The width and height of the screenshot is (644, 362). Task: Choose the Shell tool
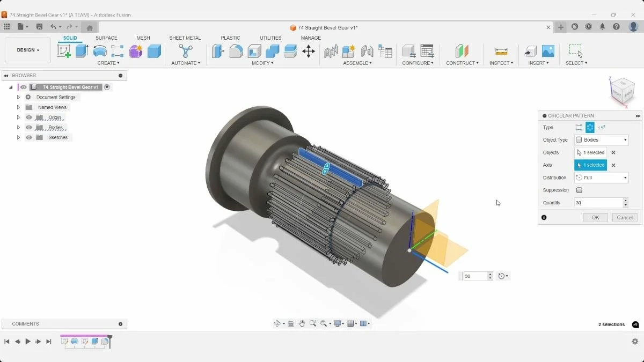point(254,51)
